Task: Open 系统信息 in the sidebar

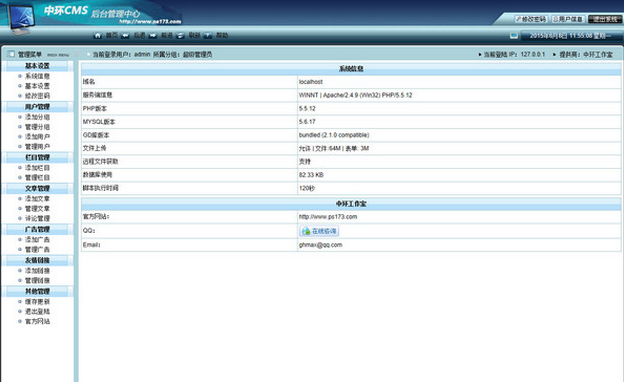Action: pyautogui.click(x=37, y=76)
